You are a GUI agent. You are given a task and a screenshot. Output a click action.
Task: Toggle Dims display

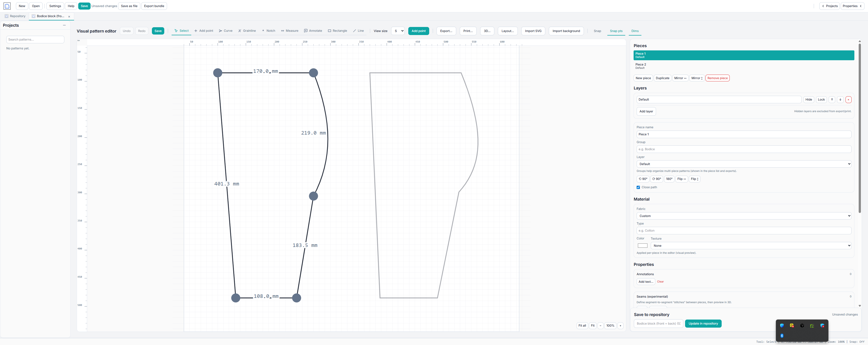tap(635, 31)
